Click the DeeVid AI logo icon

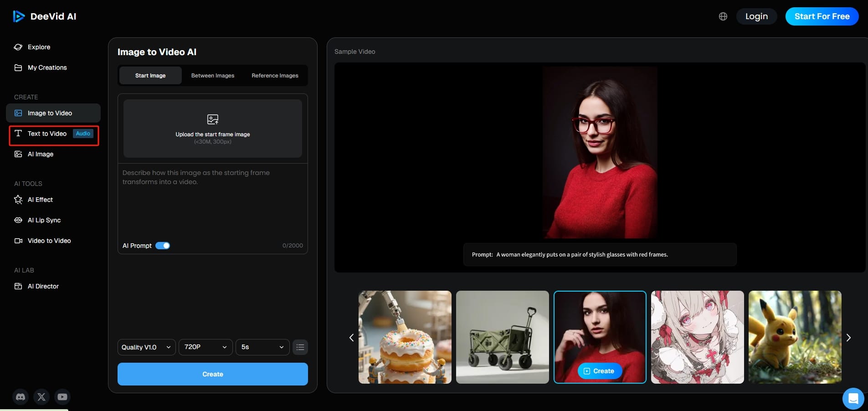pyautogui.click(x=19, y=16)
